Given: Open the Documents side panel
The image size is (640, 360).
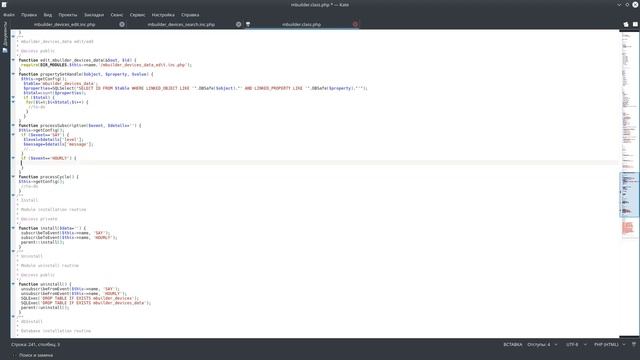Looking at the screenshot, I should click(5, 38).
